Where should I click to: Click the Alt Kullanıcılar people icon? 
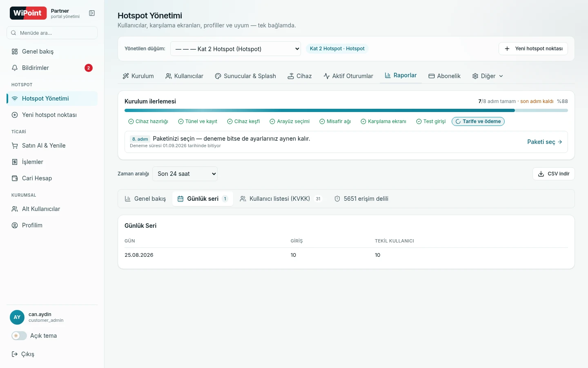(15, 209)
